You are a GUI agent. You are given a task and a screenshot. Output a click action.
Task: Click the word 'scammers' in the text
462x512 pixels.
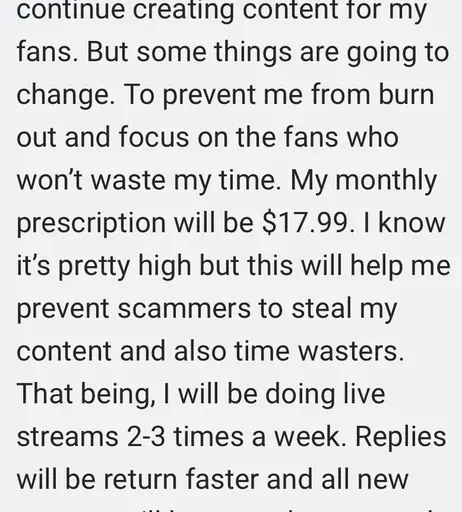click(x=184, y=308)
